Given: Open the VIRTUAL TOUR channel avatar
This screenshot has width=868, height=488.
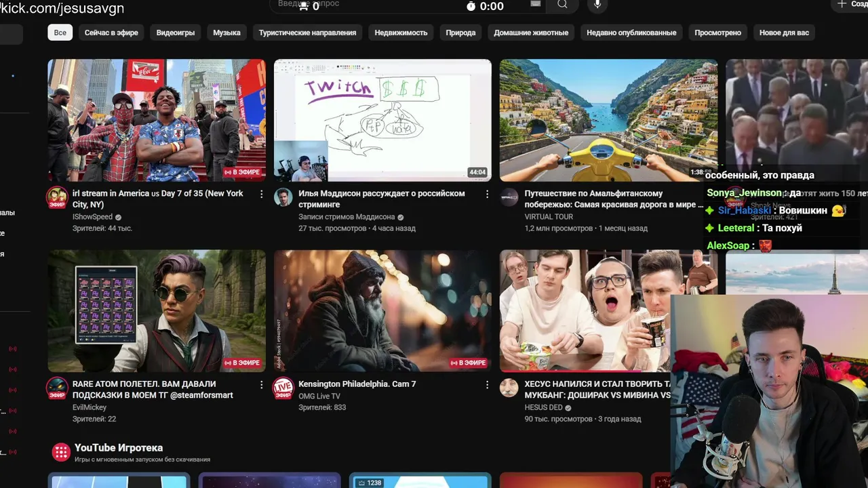Looking at the screenshot, I should (x=509, y=197).
